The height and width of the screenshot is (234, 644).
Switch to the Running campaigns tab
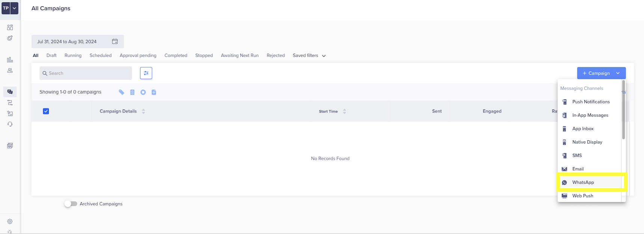(x=73, y=55)
